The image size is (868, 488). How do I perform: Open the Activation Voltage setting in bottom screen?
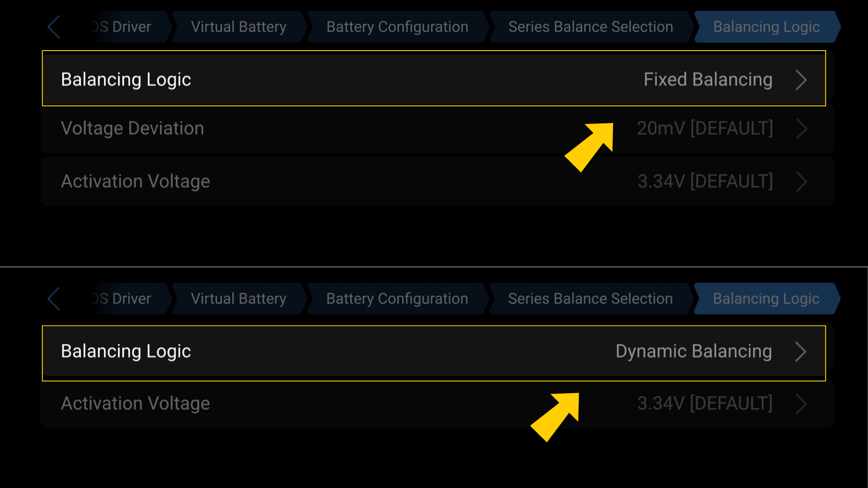point(434,404)
